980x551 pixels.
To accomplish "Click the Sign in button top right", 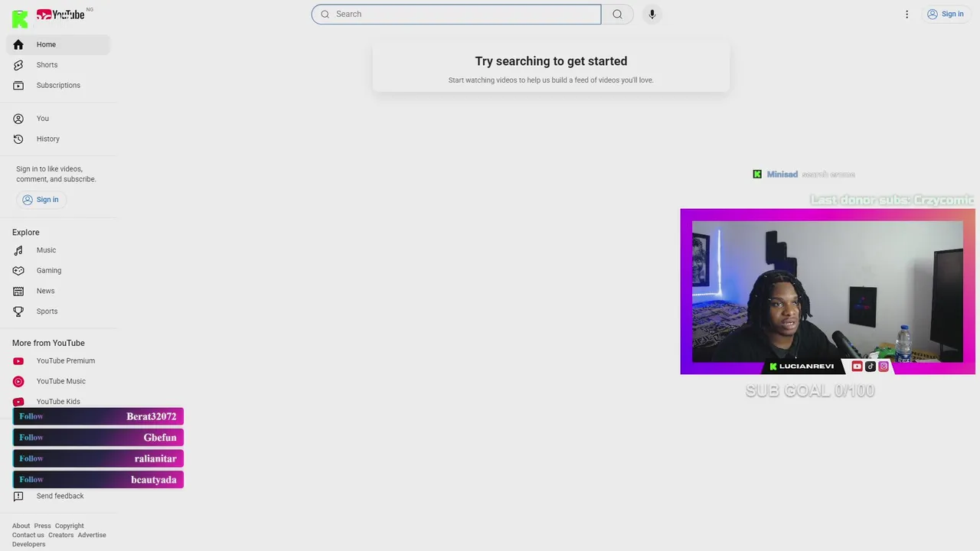I will [x=946, y=14].
